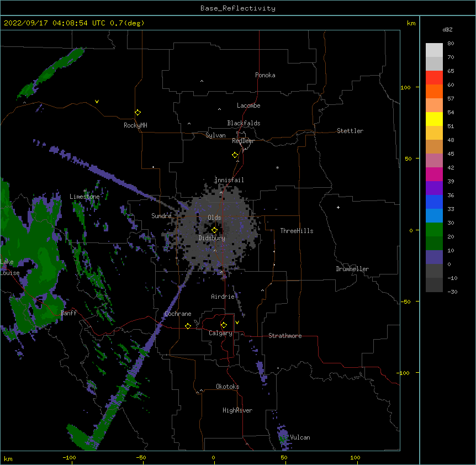Click the dBZ legend heading
Image resolution: width=476 pixels, height=465 pixels.
447,29
